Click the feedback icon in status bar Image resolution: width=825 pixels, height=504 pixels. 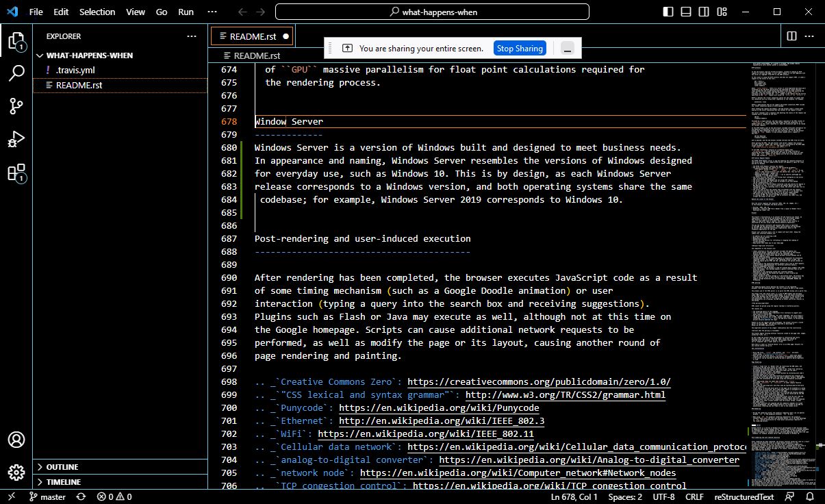[x=790, y=497]
